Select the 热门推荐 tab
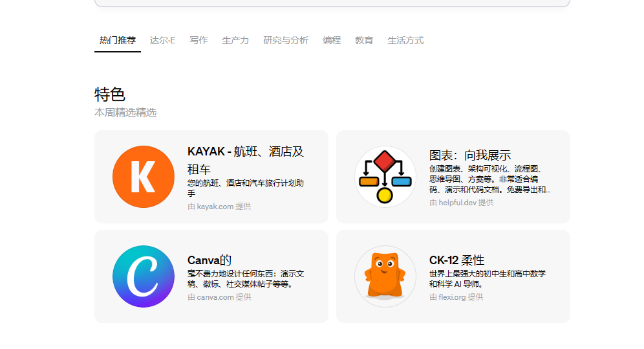Screen dimensions: 644x349 (118, 40)
